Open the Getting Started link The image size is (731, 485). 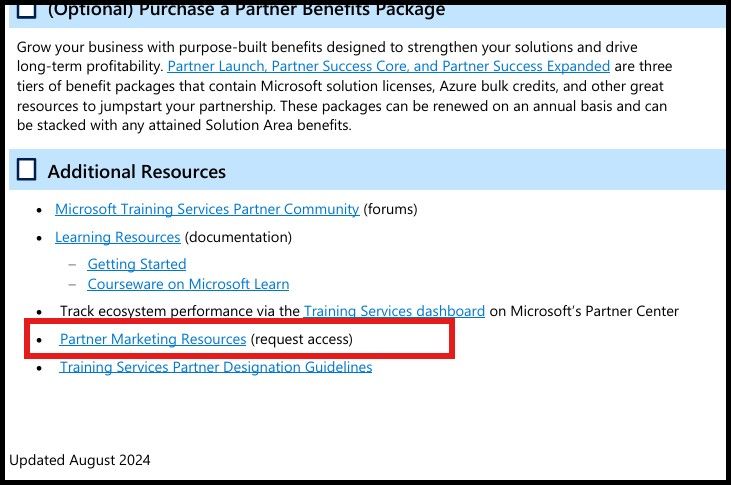pos(137,264)
